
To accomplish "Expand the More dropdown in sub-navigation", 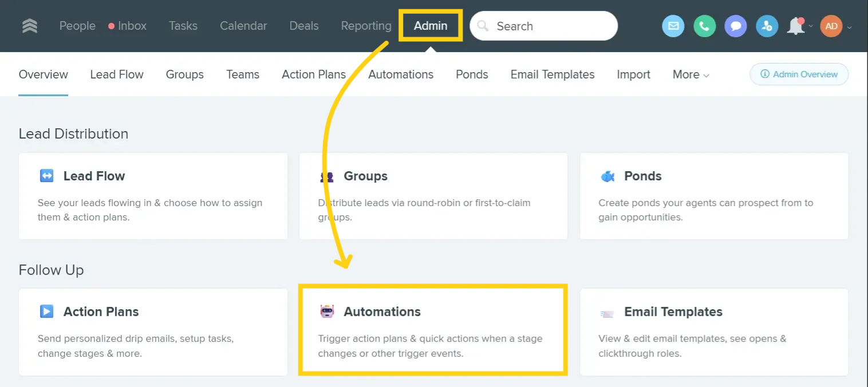I will 691,74.
